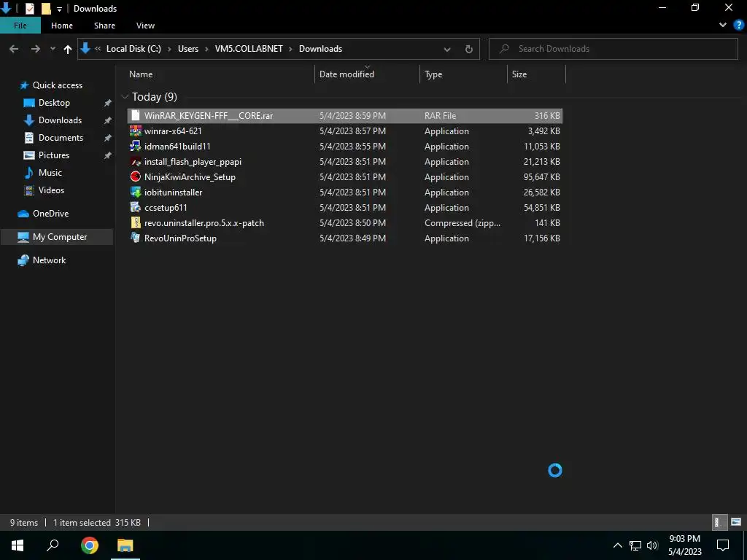Image resolution: width=747 pixels, height=560 pixels.
Task: Select Local Disk (C:) in the address bar
Action: tap(133, 49)
